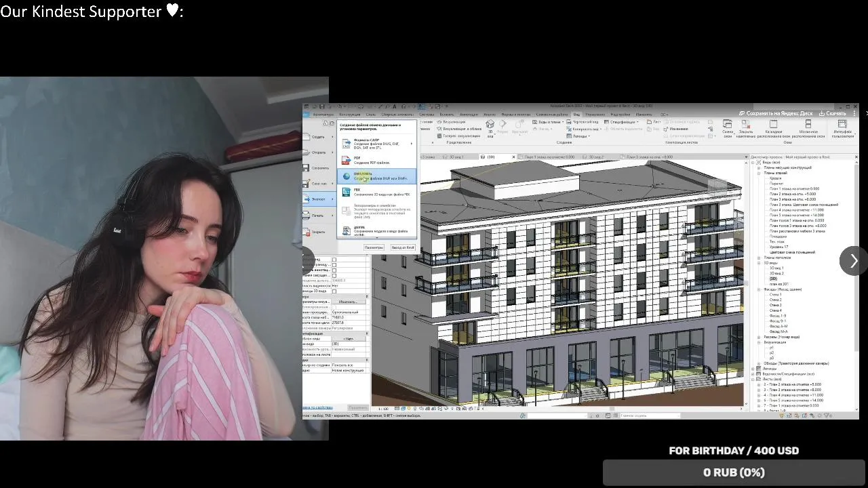The image size is (868, 488).
Task: Click the three-dot more options icon
Action: click(854, 113)
